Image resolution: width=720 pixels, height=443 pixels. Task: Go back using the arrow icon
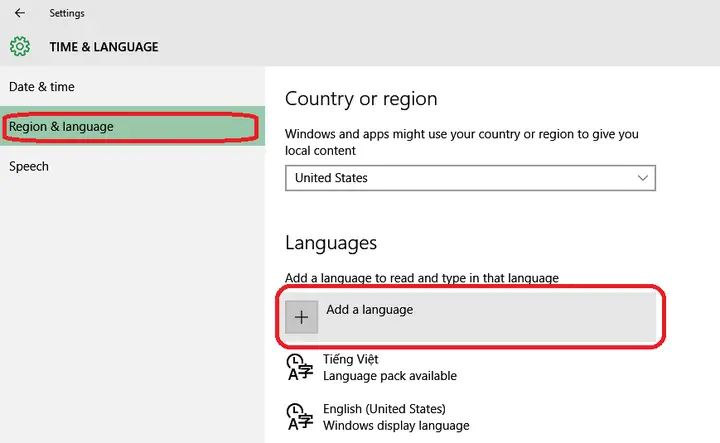[20, 13]
